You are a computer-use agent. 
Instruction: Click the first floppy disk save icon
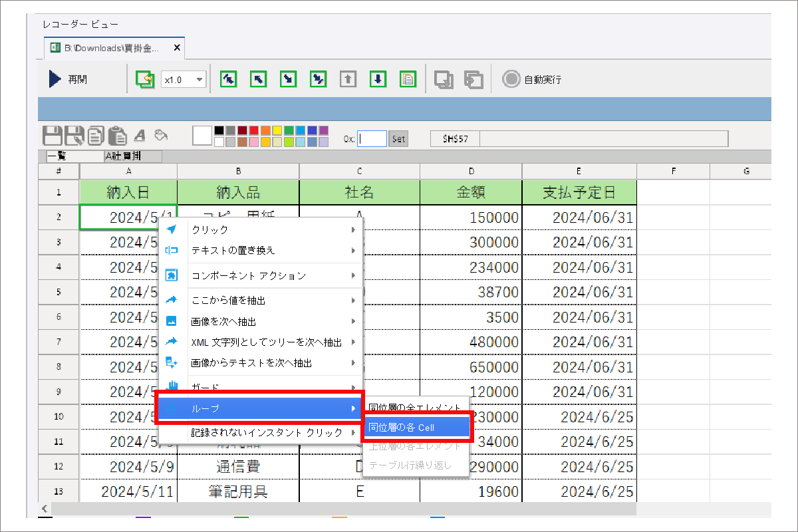53,136
